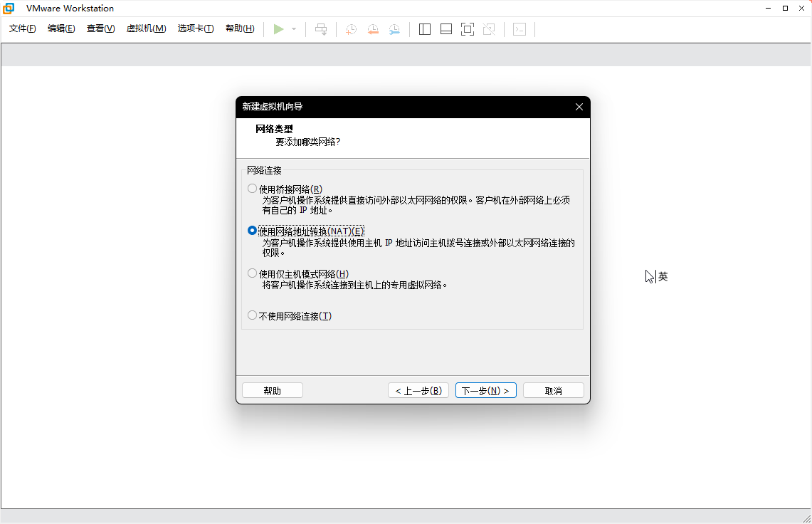The image size is (812, 524).
Task: Click the 帮助 button in wizard
Action: [x=273, y=391]
